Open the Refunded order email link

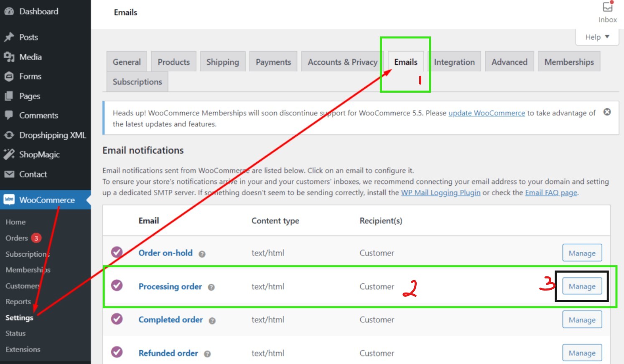[168, 353]
